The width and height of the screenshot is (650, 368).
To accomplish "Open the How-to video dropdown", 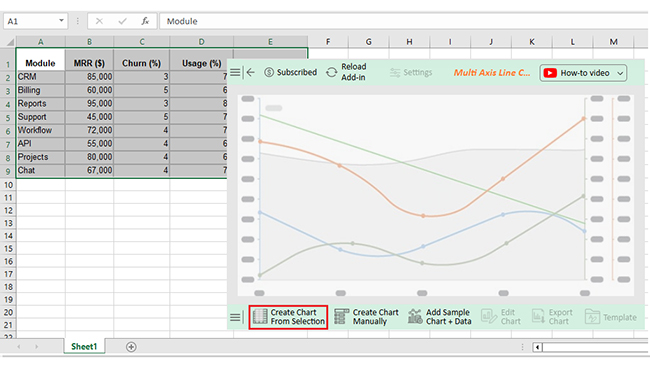I will tap(583, 73).
